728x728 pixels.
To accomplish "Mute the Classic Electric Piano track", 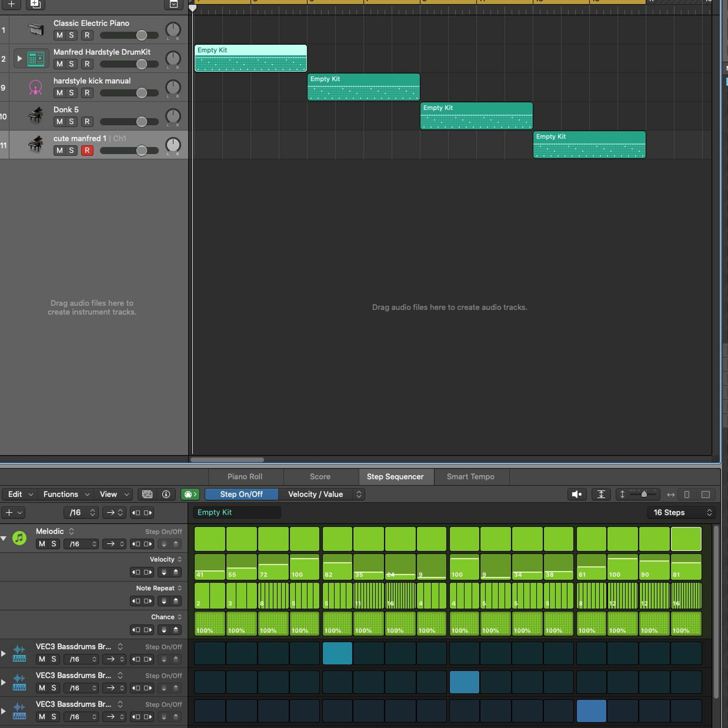I will tap(59, 35).
